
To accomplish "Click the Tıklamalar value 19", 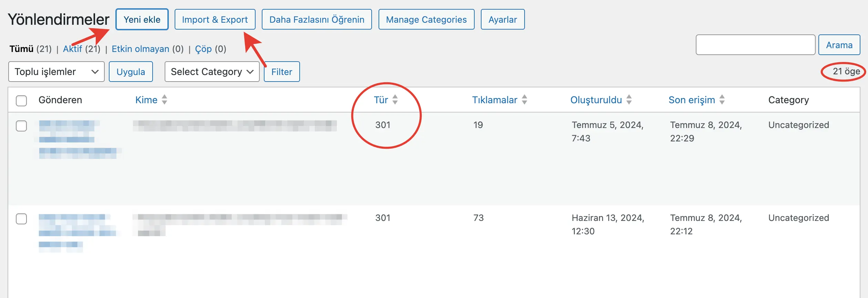I will pos(478,125).
